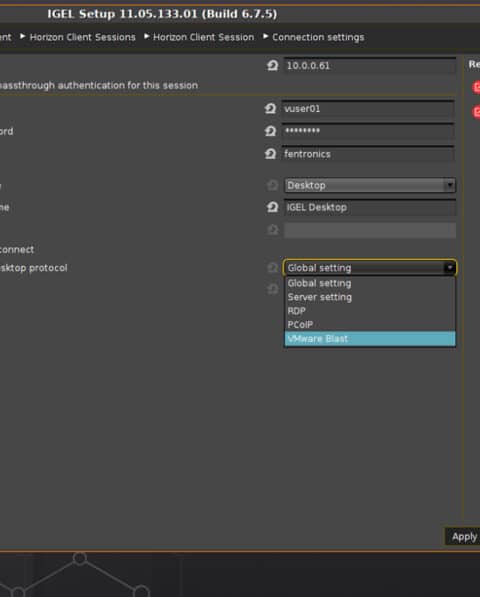Click reset icon beside Desktop dropdown
This screenshot has width=480, height=597.
click(272, 185)
